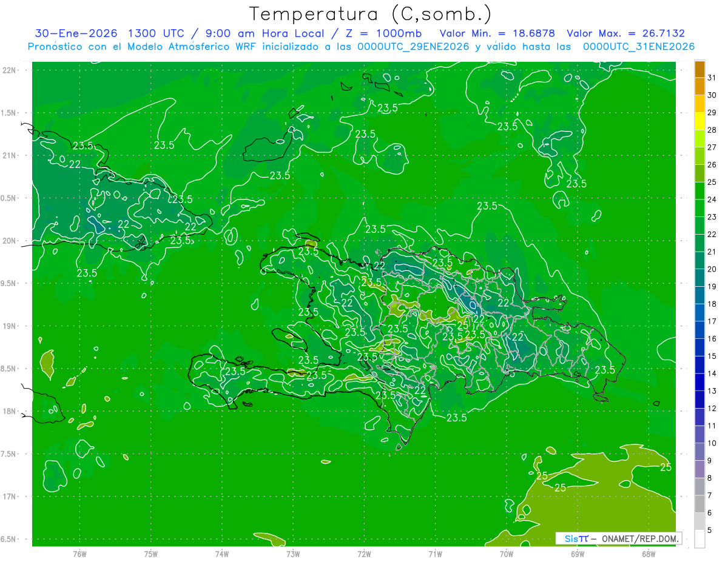Click the '73W' longitude label

293,554
